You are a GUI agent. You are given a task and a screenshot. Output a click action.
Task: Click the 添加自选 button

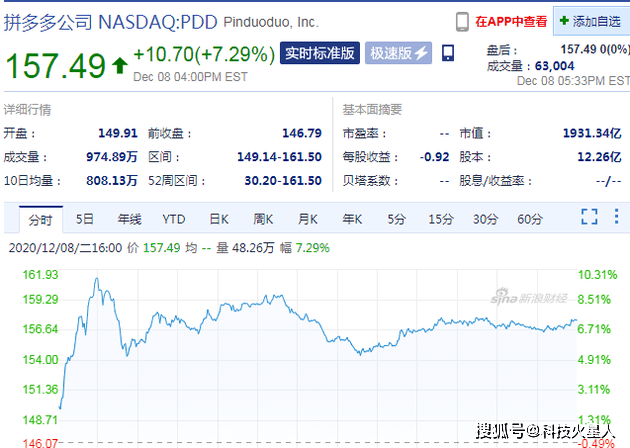[x=591, y=21]
